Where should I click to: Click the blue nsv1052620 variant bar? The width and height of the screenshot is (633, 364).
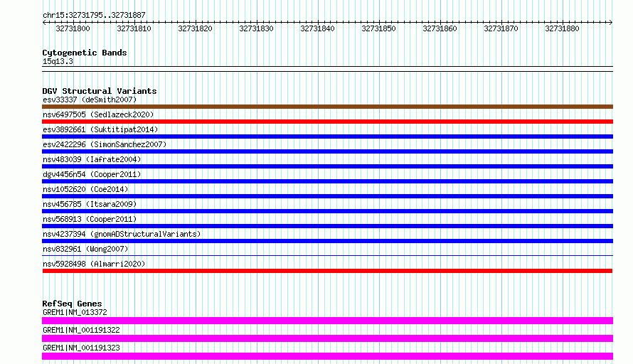pyautogui.click(x=327, y=196)
